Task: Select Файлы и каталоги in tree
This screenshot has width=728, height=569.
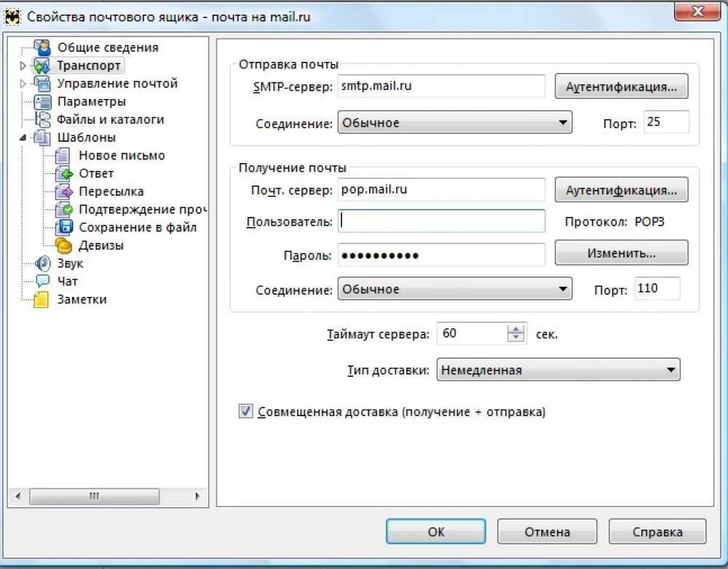Action: (x=111, y=120)
